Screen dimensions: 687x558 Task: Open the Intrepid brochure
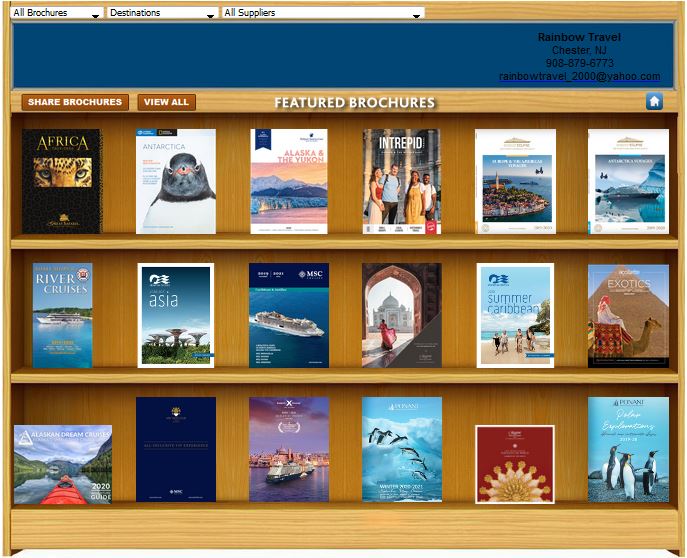tap(401, 181)
